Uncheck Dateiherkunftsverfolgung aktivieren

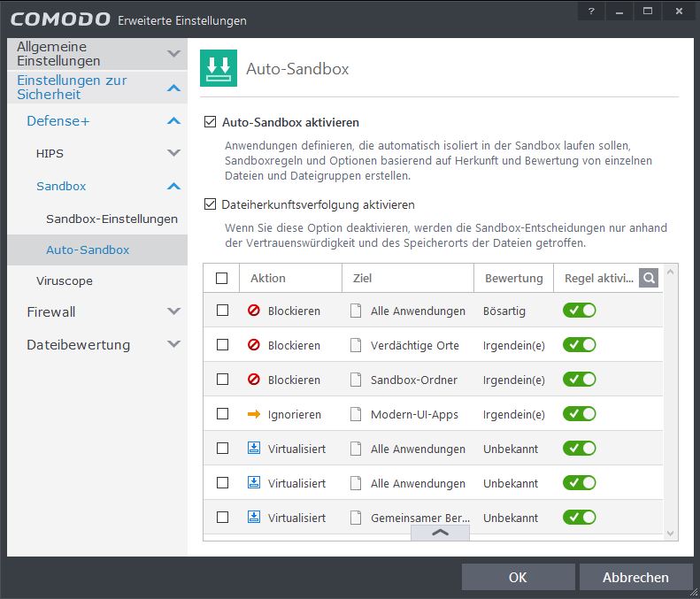(211, 204)
